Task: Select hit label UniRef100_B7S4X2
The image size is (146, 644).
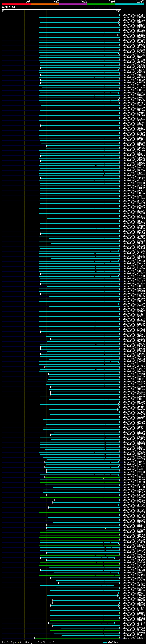Action: tap(134, 311)
